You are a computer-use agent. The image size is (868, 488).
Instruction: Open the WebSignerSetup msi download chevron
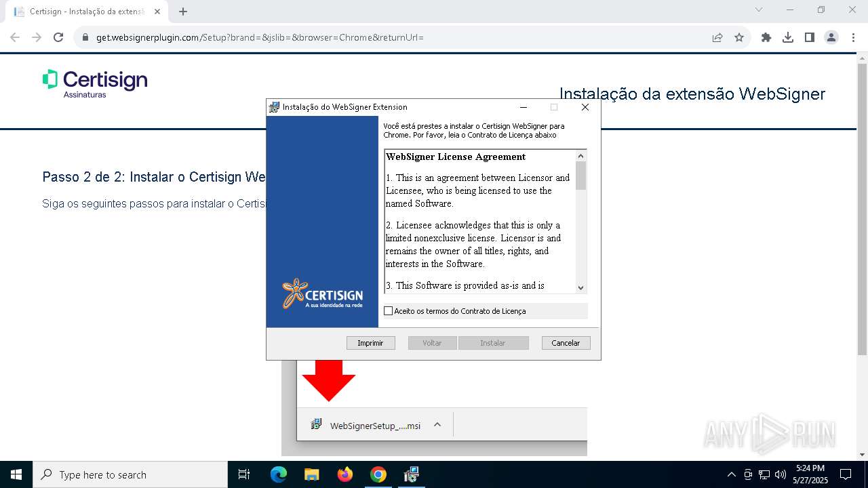(x=437, y=425)
